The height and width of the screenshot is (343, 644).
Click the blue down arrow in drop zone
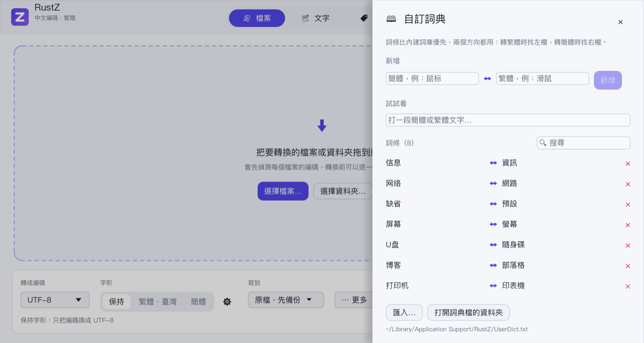click(322, 126)
